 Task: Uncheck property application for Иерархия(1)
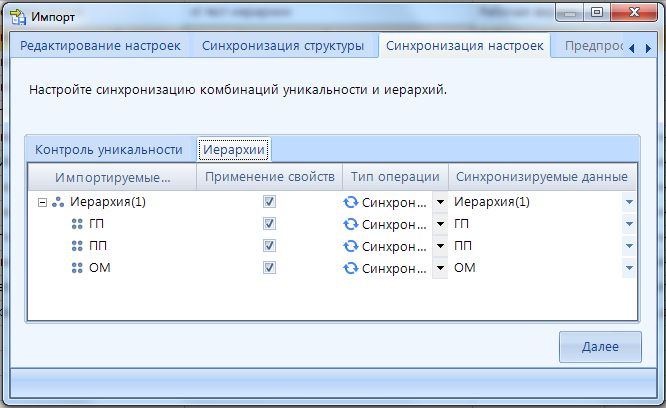269,202
